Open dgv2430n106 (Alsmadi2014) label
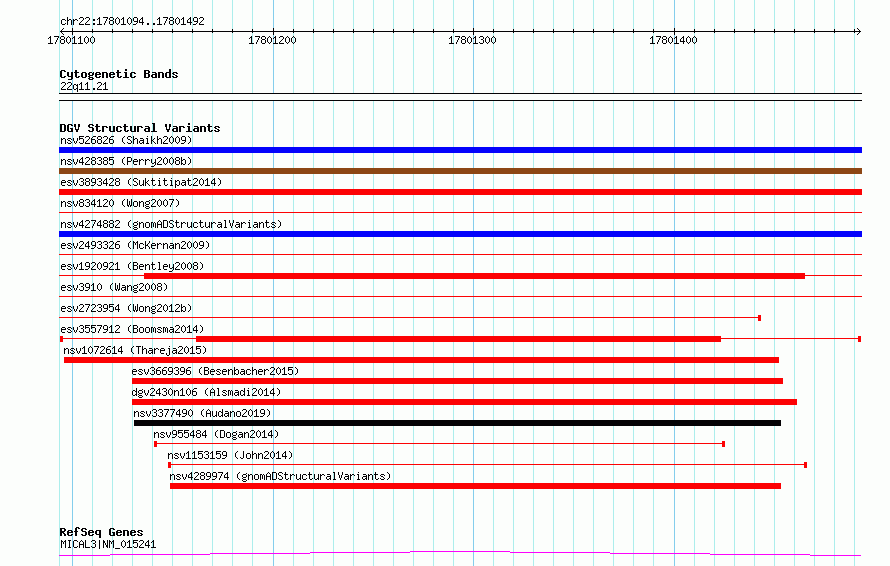The height and width of the screenshot is (566, 890). tap(206, 392)
